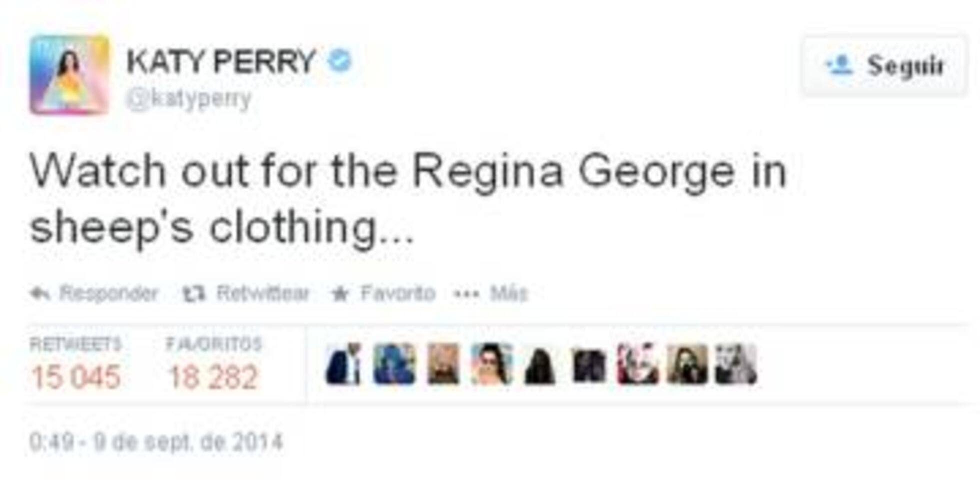Open the fourth retweeter avatar

(492, 364)
